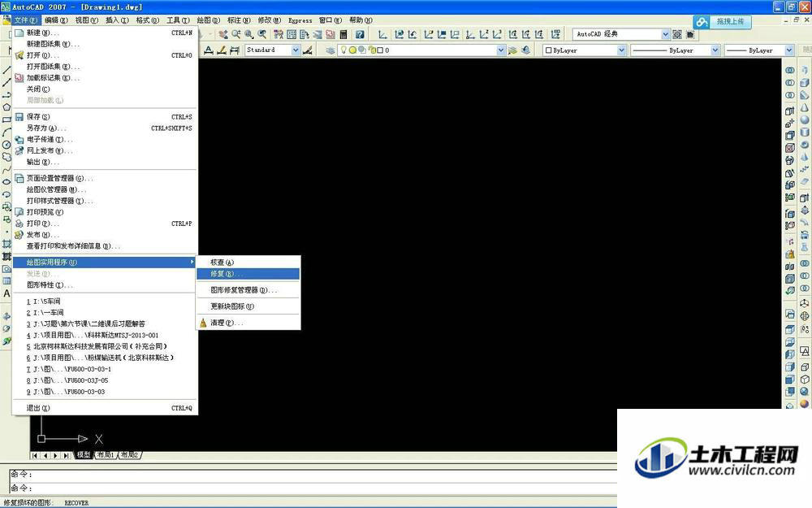Open the ByLayer lineweight dropdown

[789, 50]
